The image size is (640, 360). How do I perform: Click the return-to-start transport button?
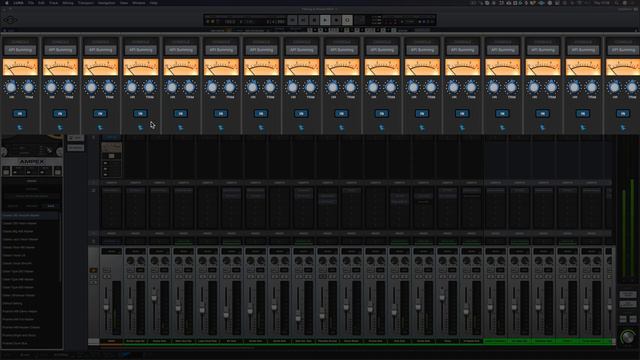pos(292,20)
